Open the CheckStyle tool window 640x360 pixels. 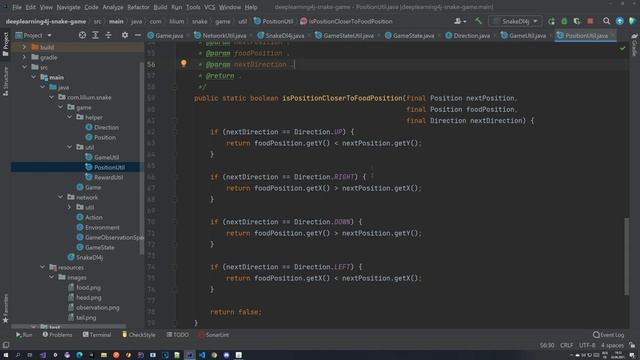pos(138,335)
